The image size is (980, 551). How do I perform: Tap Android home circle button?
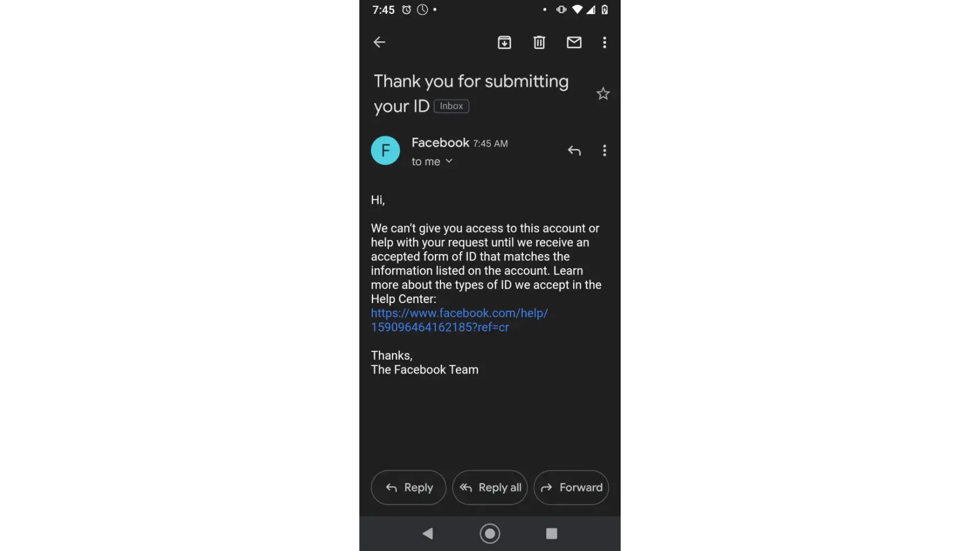490,533
